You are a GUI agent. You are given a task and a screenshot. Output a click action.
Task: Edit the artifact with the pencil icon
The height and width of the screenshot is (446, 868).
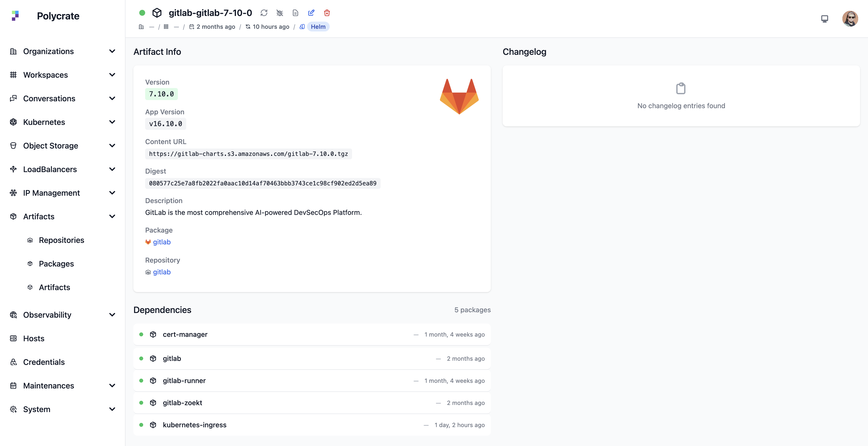(x=311, y=13)
